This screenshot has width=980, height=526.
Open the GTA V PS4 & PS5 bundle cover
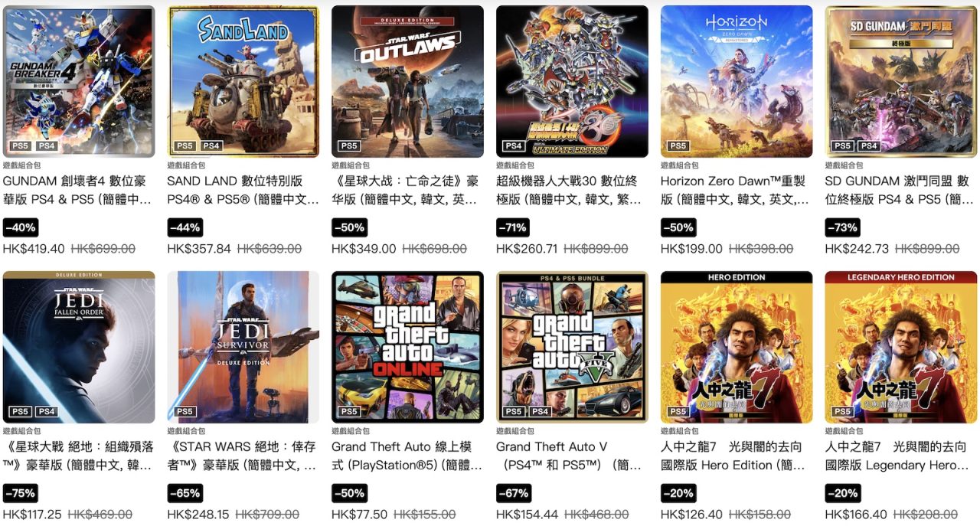[x=572, y=347]
